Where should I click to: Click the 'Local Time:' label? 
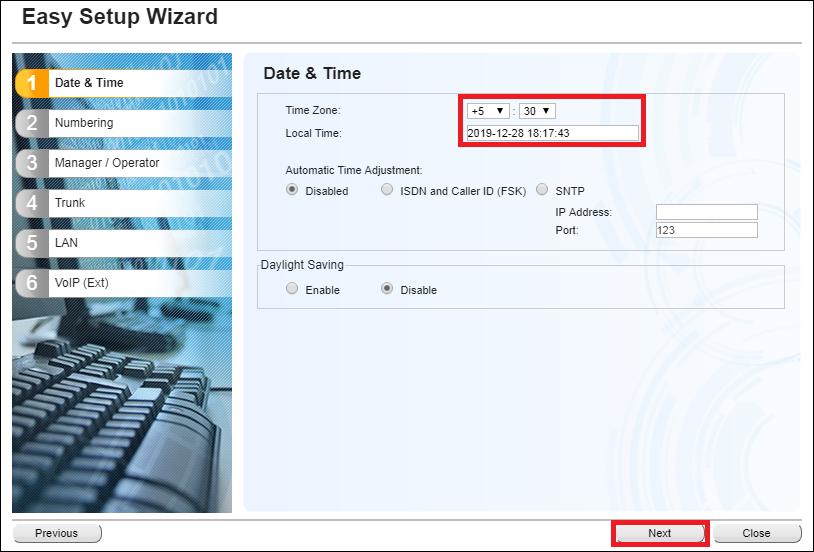(314, 133)
